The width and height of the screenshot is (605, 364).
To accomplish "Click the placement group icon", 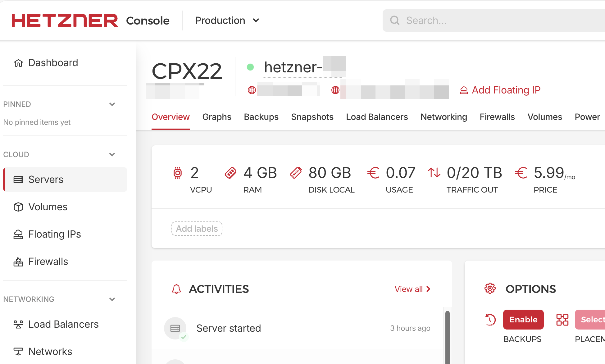I will 562,320.
